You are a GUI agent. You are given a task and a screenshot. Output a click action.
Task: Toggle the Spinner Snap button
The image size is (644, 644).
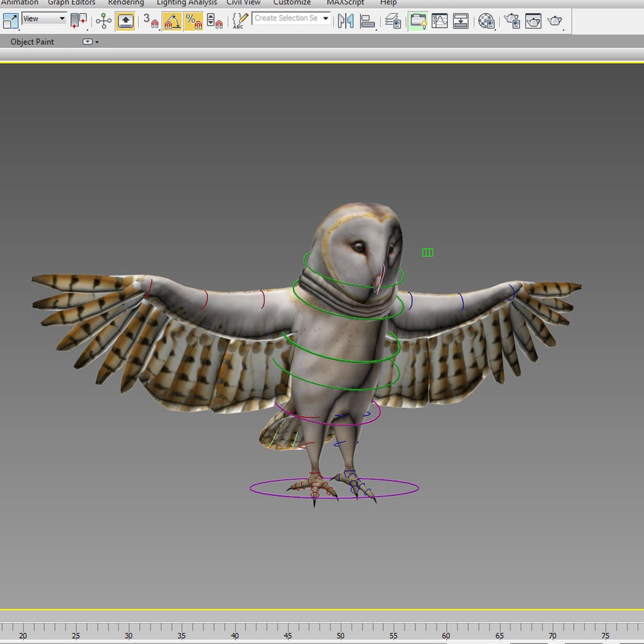tap(214, 21)
